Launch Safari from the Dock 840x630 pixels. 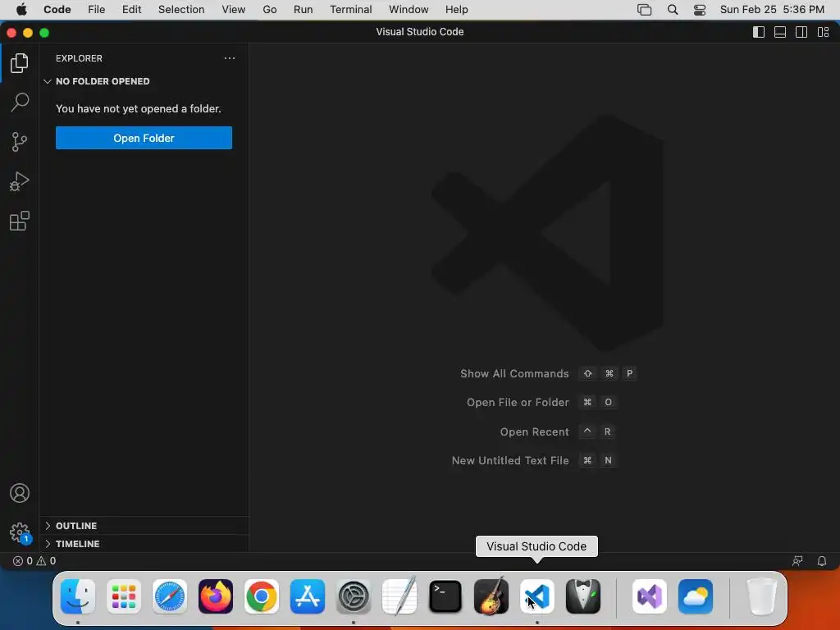(x=170, y=596)
